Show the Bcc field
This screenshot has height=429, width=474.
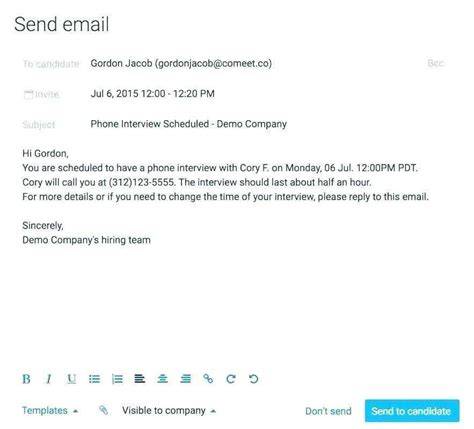pos(435,63)
